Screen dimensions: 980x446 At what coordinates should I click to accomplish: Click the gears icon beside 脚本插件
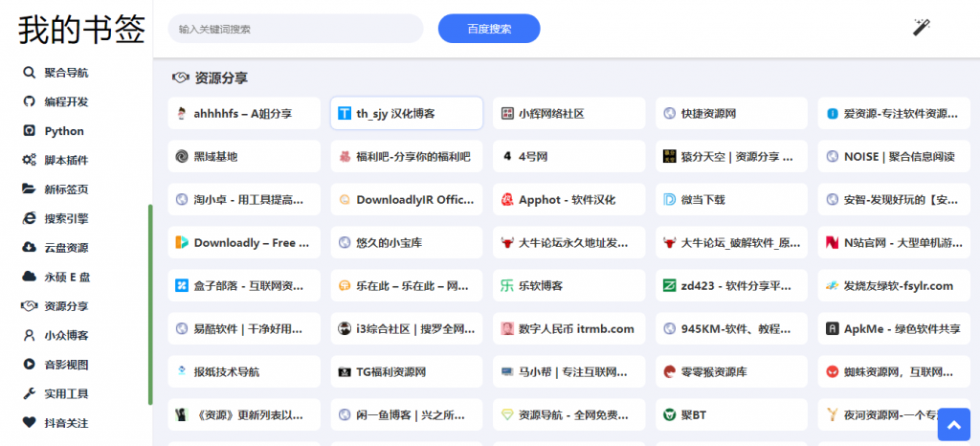(29, 160)
